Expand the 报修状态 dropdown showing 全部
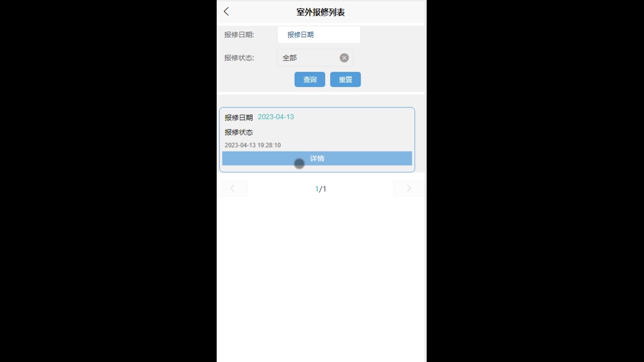This screenshot has width=644, height=362. pos(315,58)
